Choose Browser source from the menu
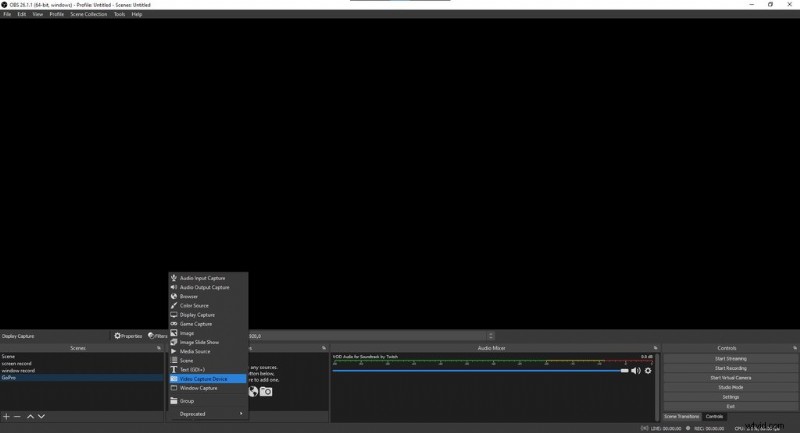The height and width of the screenshot is (433, 800). coord(189,296)
